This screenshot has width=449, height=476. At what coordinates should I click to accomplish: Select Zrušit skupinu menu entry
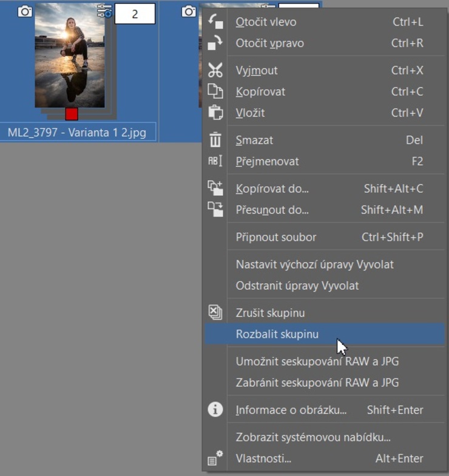click(325, 313)
